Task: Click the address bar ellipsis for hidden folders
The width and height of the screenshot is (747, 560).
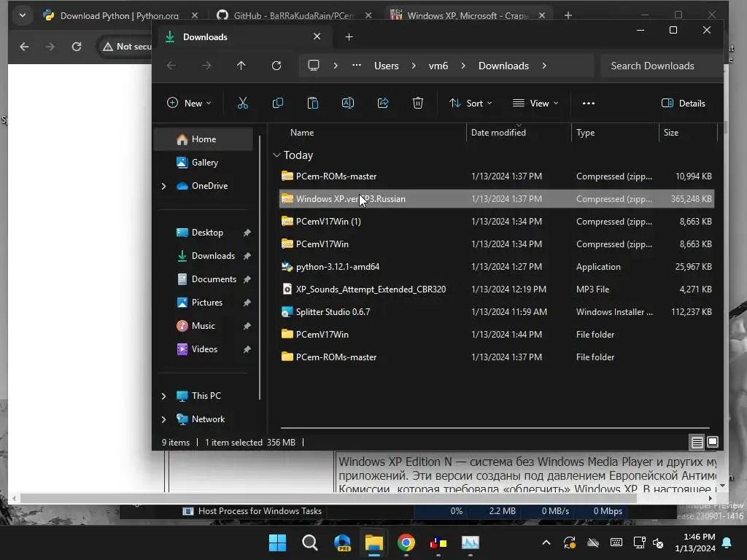Action: (x=356, y=66)
